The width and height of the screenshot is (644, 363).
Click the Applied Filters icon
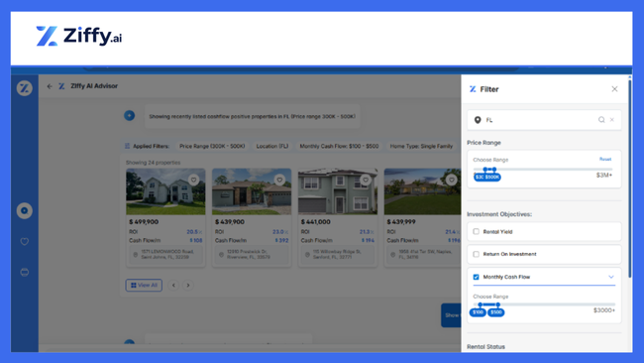click(128, 146)
